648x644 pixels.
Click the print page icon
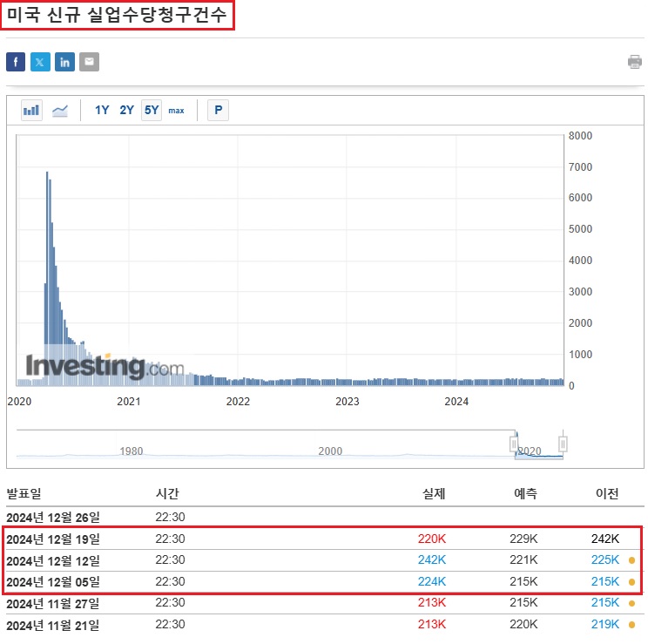click(x=635, y=62)
